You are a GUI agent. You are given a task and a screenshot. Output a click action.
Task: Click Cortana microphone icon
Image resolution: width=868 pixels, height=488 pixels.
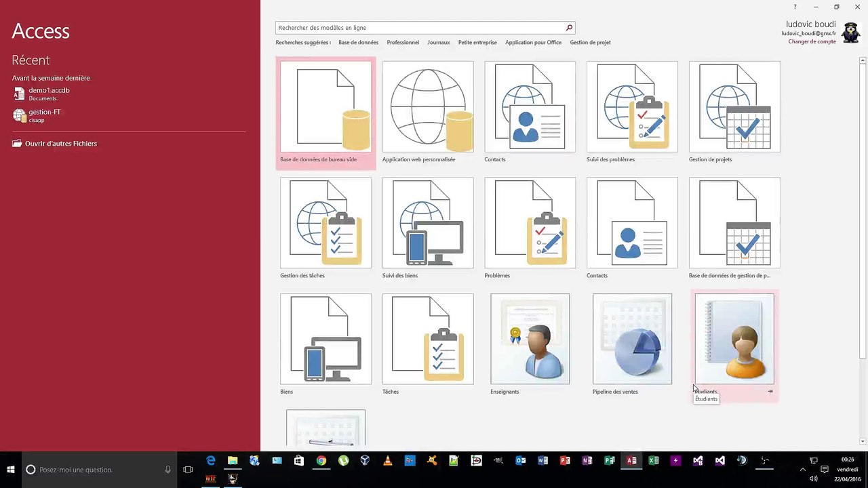pyautogui.click(x=167, y=469)
